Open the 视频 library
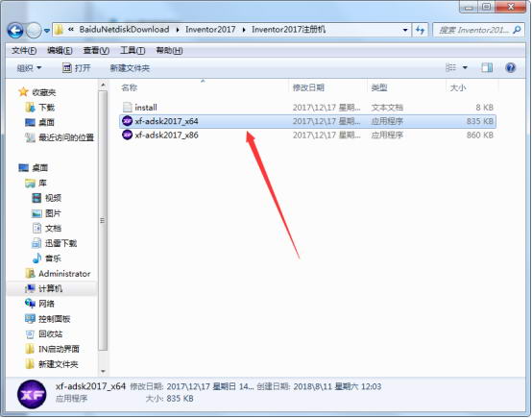Viewport: 532px width, 418px height. coord(53,198)
